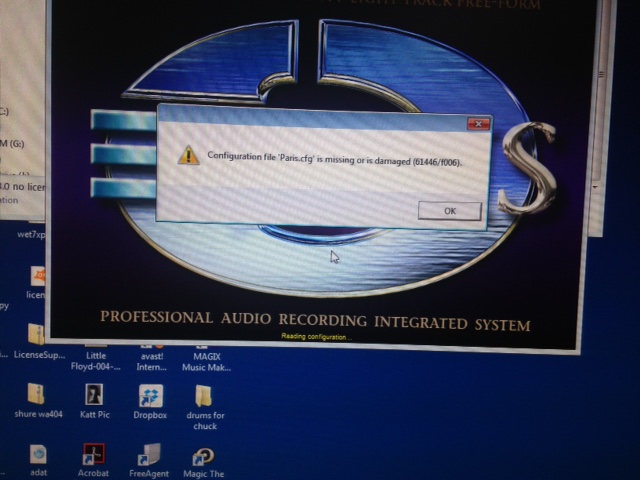Select the Little Floyd-004 desktop label
Image resolution: width=640 pixels, height=480 pixels.
tap(96, 361)
